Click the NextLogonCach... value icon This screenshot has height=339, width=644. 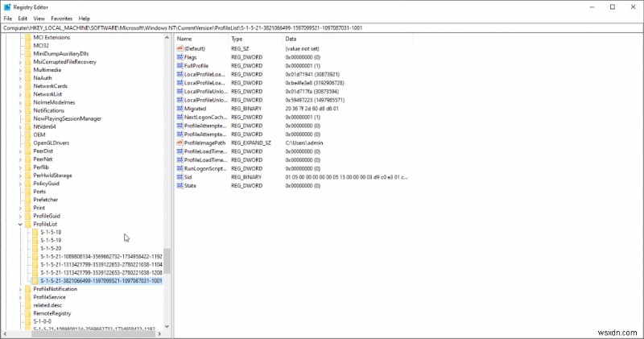pyautogui.click(x=180, y=117)
